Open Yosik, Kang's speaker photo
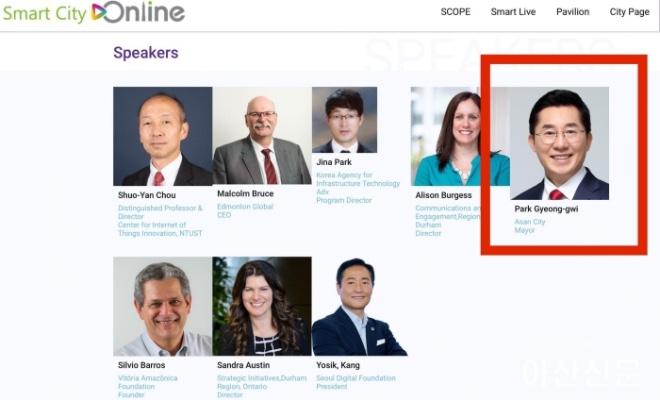The height and width of the screenshot is (400, 660). pyautogui.click(x=359, y=306)
